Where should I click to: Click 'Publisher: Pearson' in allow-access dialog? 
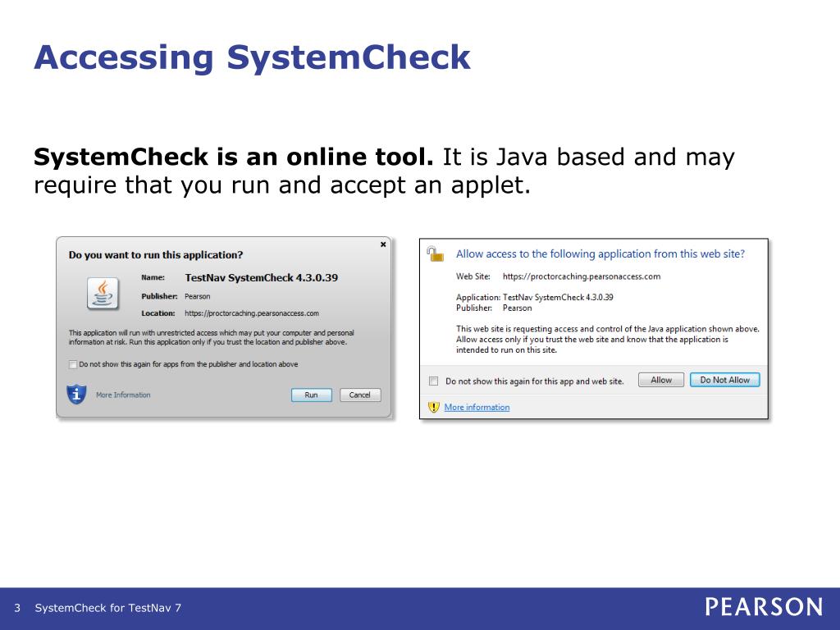pos(494,308)
